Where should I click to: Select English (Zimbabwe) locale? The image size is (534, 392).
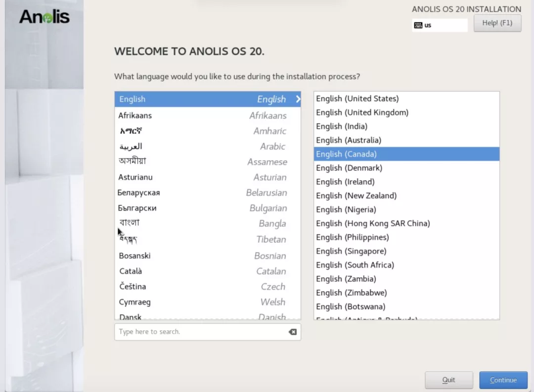[x=406, y=293]
